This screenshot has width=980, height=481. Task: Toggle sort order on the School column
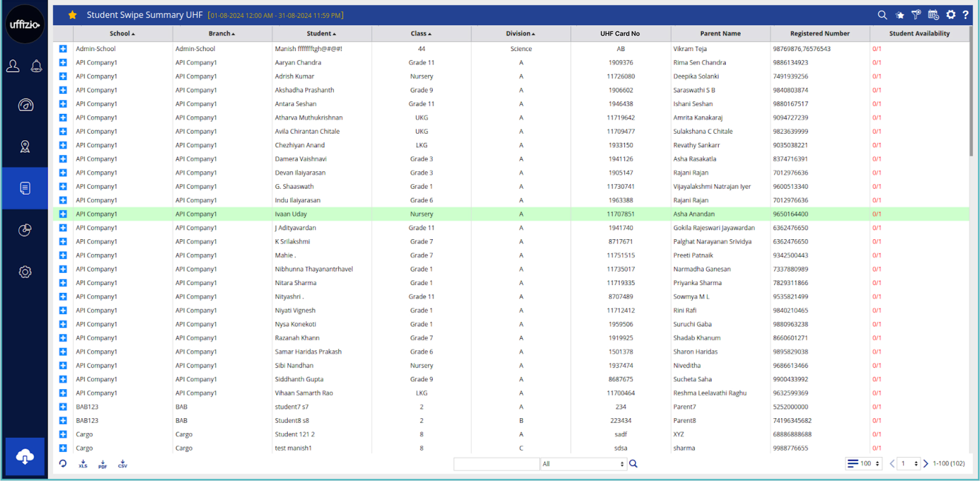(x=122, y=33)
